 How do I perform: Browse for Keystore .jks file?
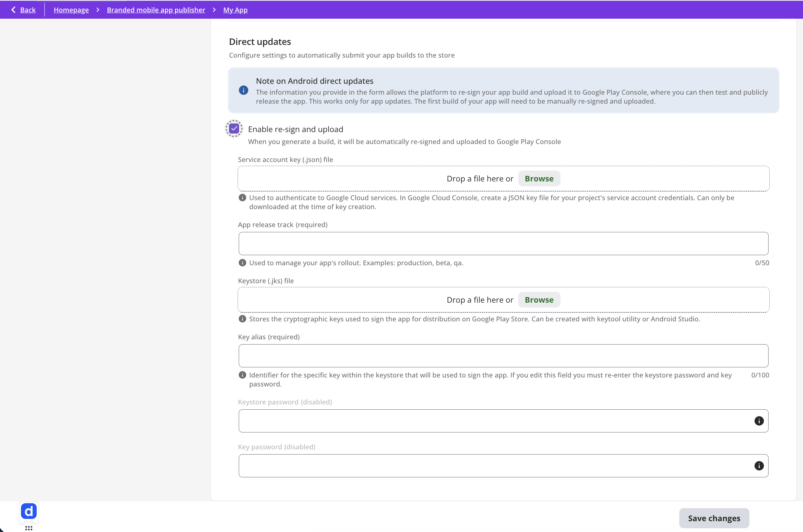(x=539, y=300)
